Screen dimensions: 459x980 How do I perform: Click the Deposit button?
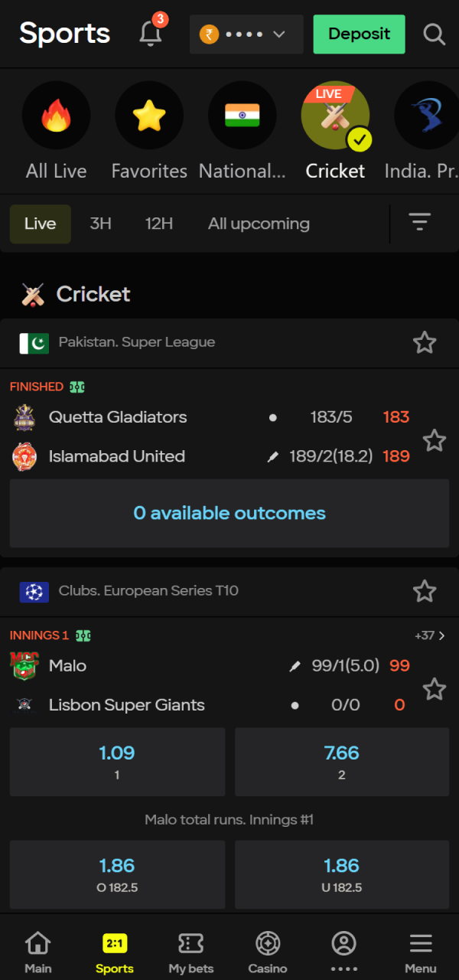359,34
